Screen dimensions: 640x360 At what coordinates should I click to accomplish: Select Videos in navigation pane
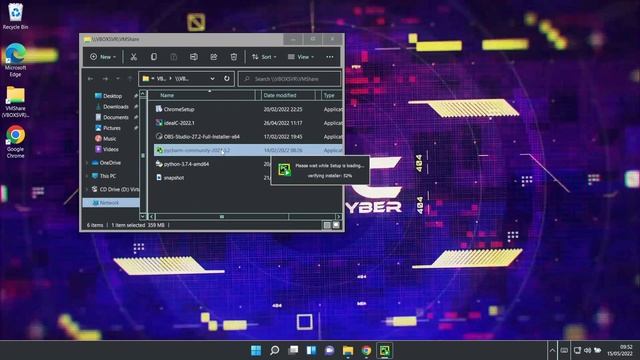tap(111, 149)
